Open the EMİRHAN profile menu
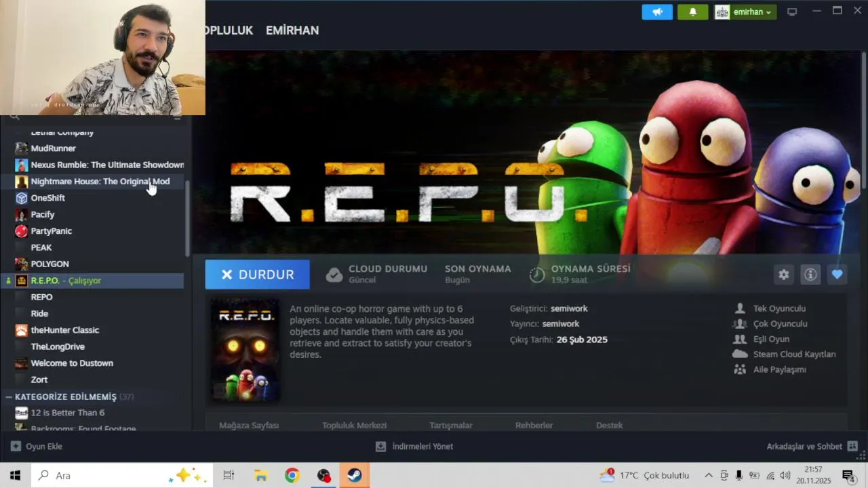This screenshot has width=868, height=488. click(292, 30)
